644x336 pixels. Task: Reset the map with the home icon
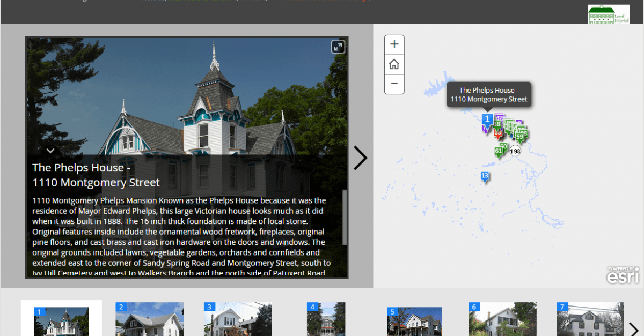[394, 64]
